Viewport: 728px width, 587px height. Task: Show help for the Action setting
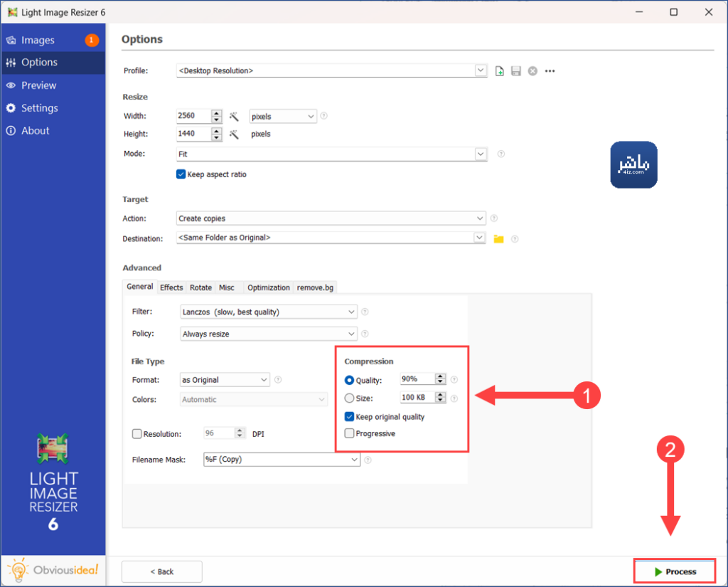(494, 218)
